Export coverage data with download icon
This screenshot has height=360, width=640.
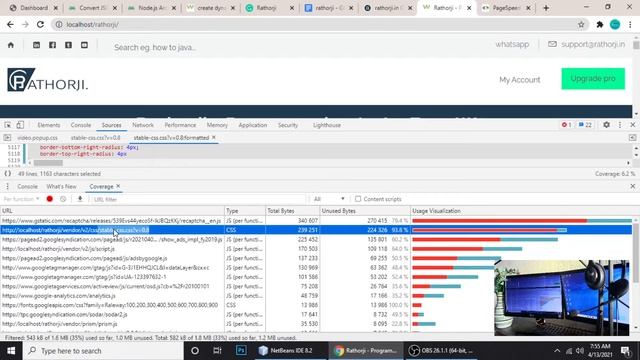80,199
